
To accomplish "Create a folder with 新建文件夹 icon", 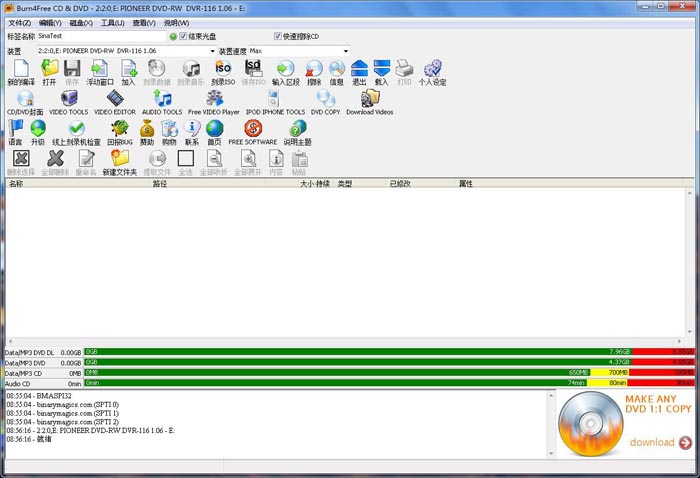I will [x=120, y=162].
